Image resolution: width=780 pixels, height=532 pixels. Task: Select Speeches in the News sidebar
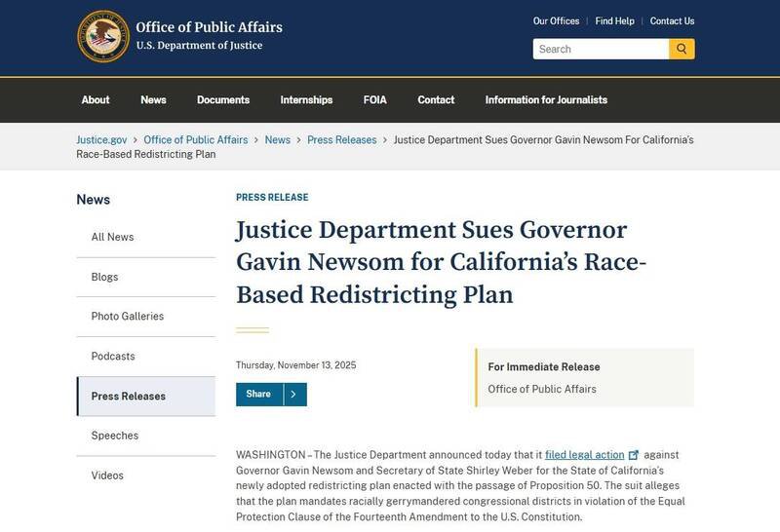pos(115,436)
